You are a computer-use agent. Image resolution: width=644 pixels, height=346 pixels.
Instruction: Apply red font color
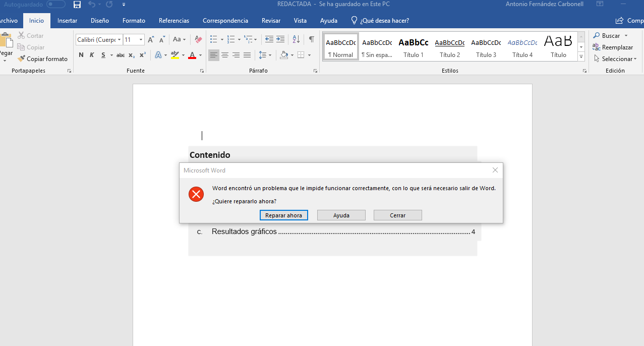[192, 55]
